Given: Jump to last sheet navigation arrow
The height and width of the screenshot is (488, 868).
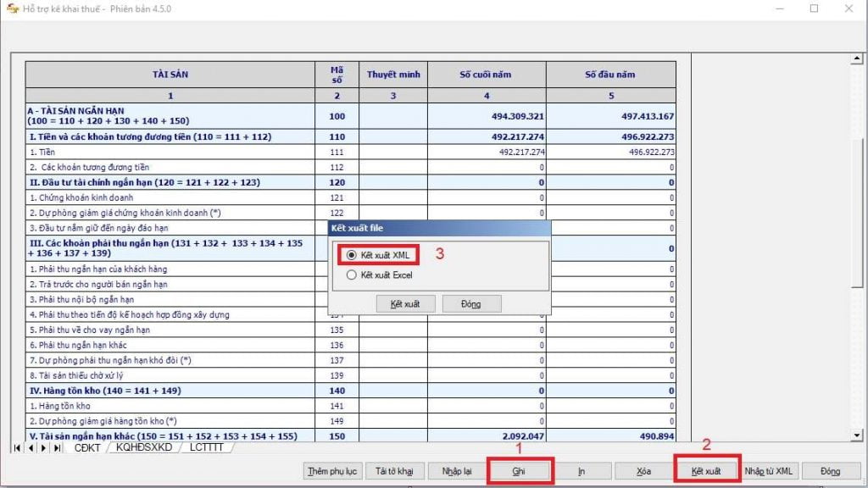Looking at the screenshot, I should pos(57,447).
